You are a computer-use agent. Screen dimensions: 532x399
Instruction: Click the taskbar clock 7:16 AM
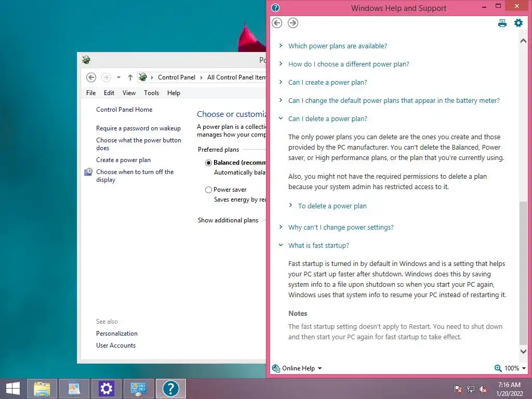(x=509, y=385)
